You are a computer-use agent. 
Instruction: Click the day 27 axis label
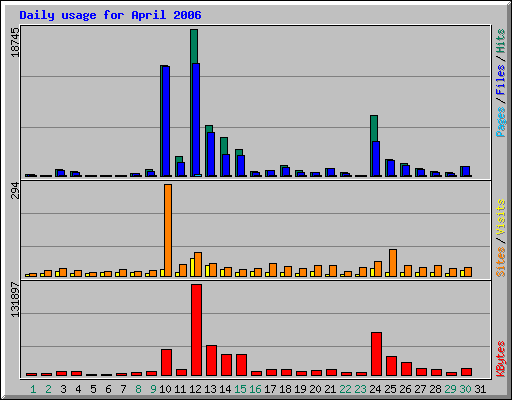tap(420, 389)
